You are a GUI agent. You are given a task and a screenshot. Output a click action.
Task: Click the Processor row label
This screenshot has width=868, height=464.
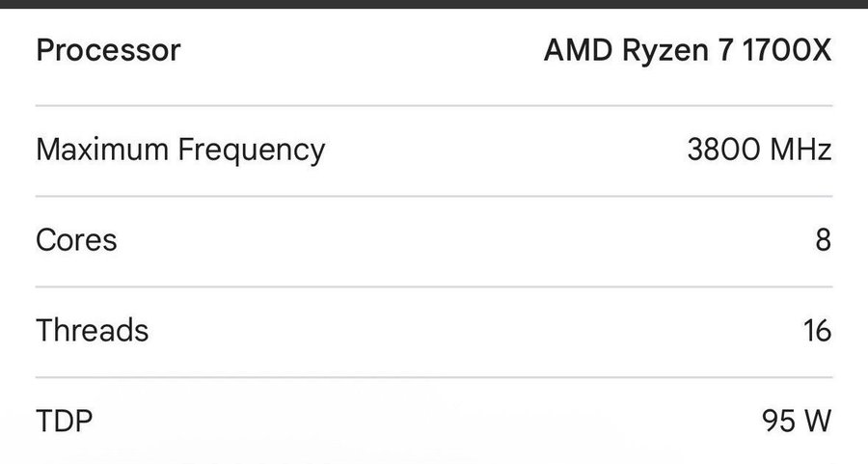(x=108, y=50)
